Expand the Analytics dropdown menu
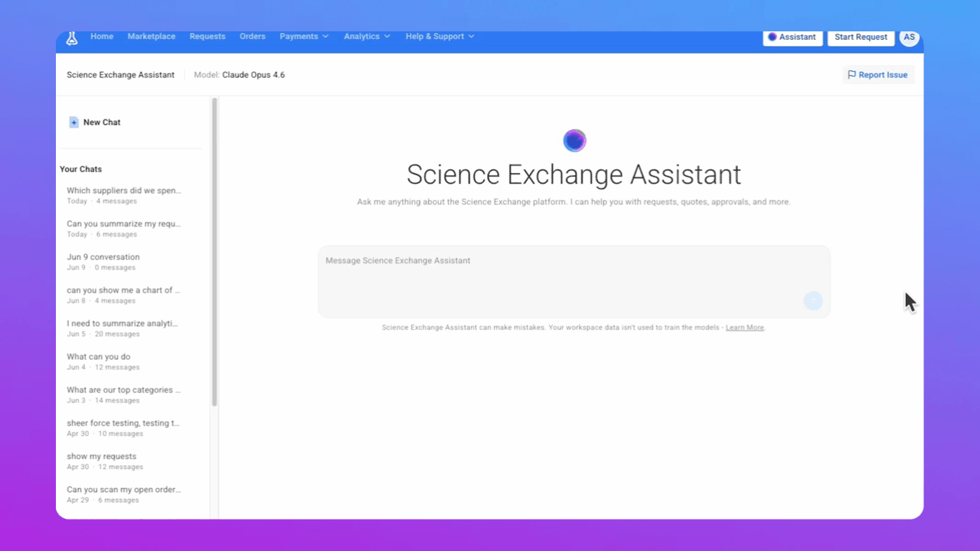Screen dimensions: 980x551 point(367,36)
